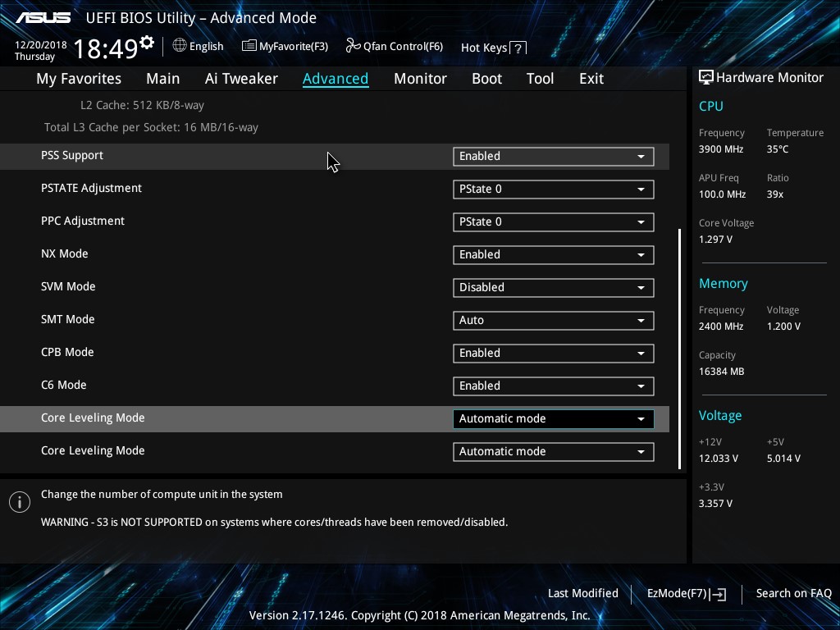
Task: Click the Hardware Monitor screen icon
Action: [706, 78]
